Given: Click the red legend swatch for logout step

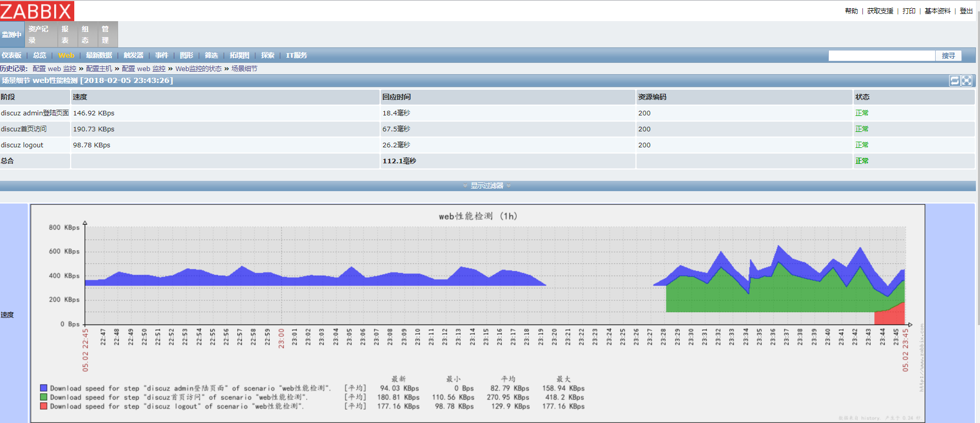Looking at the screenshot, I should tap(44, 406).
